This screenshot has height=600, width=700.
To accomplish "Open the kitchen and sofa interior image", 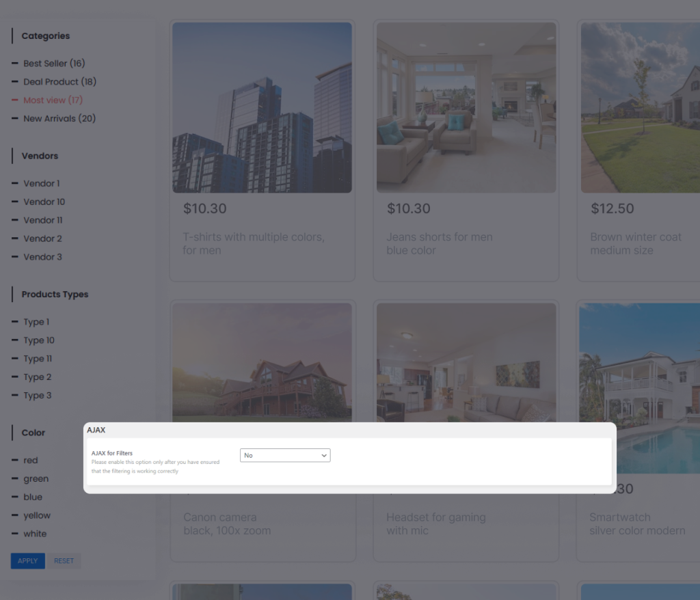I will [x=466, y=362].
